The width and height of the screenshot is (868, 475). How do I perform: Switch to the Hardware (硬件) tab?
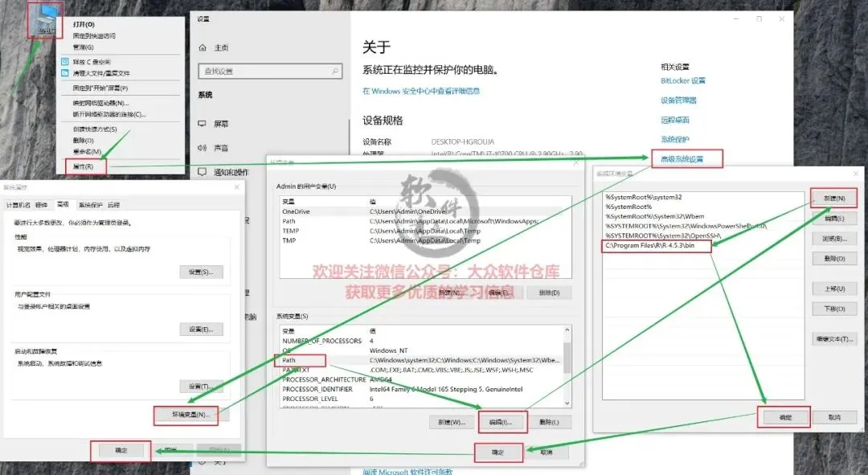[x=42, y=205]
